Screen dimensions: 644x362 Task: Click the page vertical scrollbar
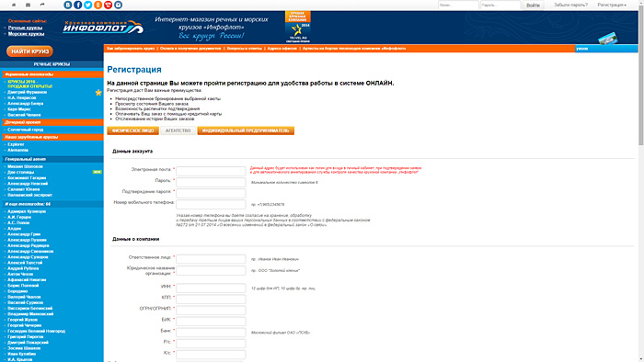click(x=641, y=181)
